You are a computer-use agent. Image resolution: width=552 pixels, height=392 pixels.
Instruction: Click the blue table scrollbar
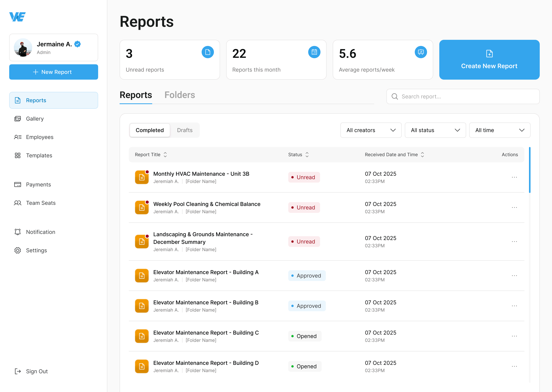click(x=530, y=170)
